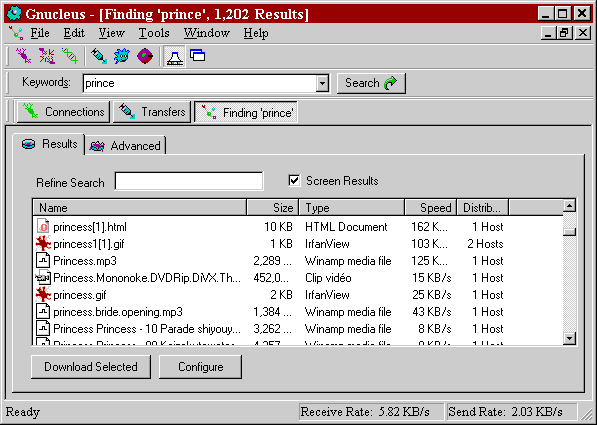Expand the Keywords dropdown arrow
Image resolution: width=597 pixels, height=425 pixels.
[x=322, y=83]
